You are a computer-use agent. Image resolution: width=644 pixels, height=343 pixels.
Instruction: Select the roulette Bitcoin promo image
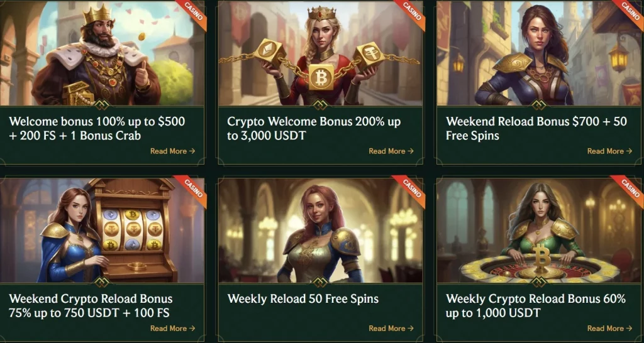click(x=540, y=230)
